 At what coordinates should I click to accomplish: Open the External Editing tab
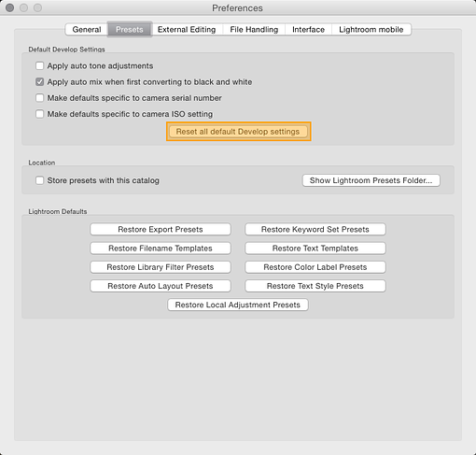pos(187,30)
